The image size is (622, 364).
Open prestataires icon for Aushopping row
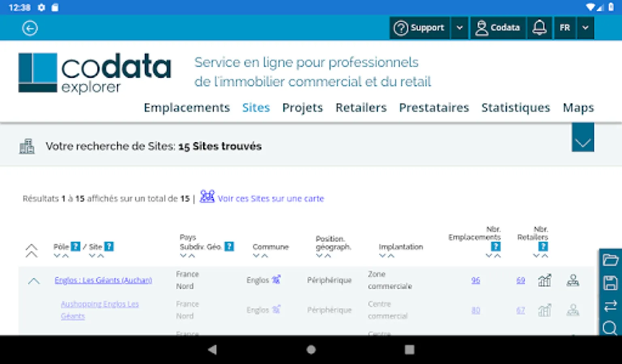pyautogui.click(x=573, y=310)
